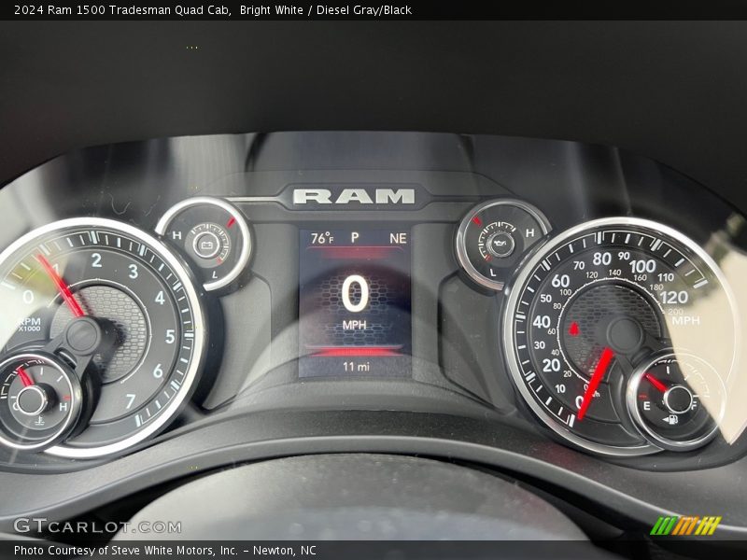Click the battery voltage icon

(x=206, y=245)
